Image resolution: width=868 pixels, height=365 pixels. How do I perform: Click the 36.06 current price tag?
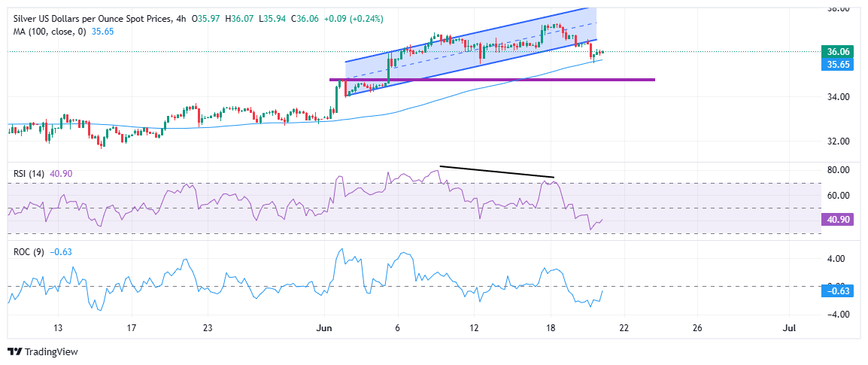(x=837, y=52)
